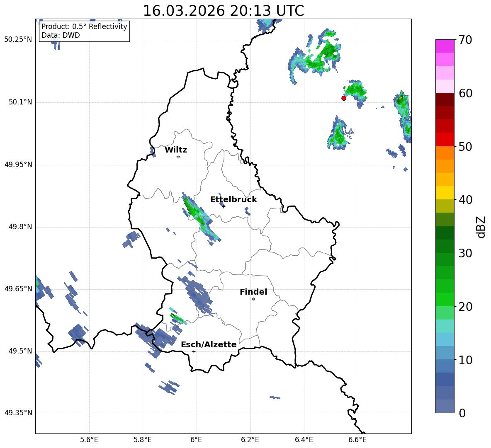Click the Wiltz city label
Viewport: 491px width, 448px height.
(x=176, y=150)
